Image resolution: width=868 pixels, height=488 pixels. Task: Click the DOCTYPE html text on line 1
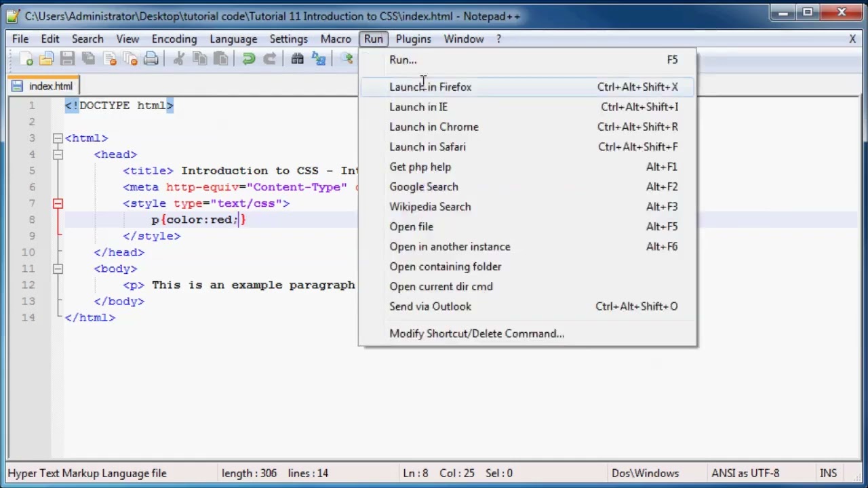pyautogui.click(x=119, y=106)
